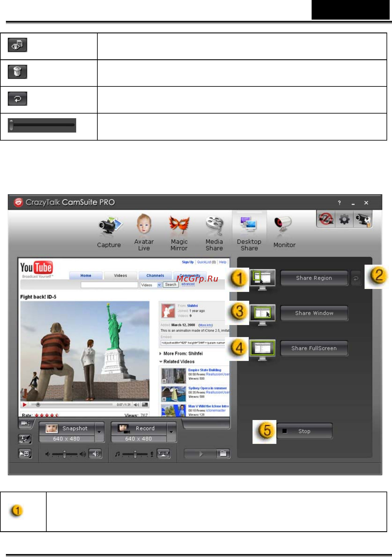
Task: Toggle the disabled sharing icon in top toolbar
Action: click(326, 219)
